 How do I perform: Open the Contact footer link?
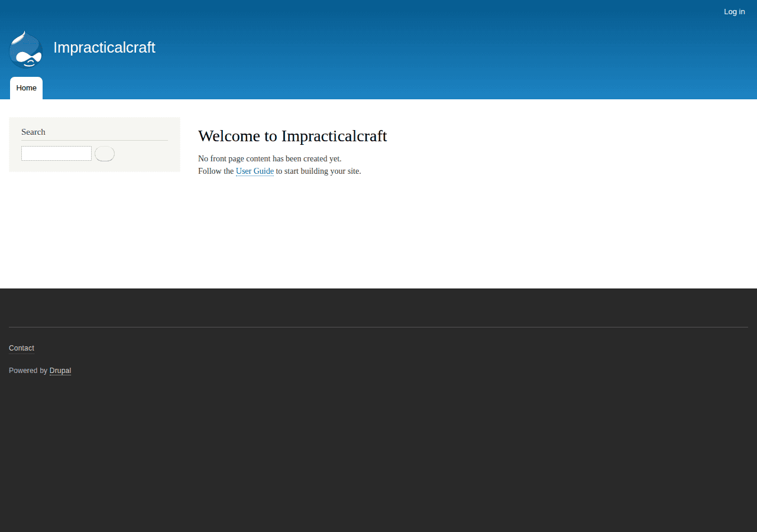[21, 348]
